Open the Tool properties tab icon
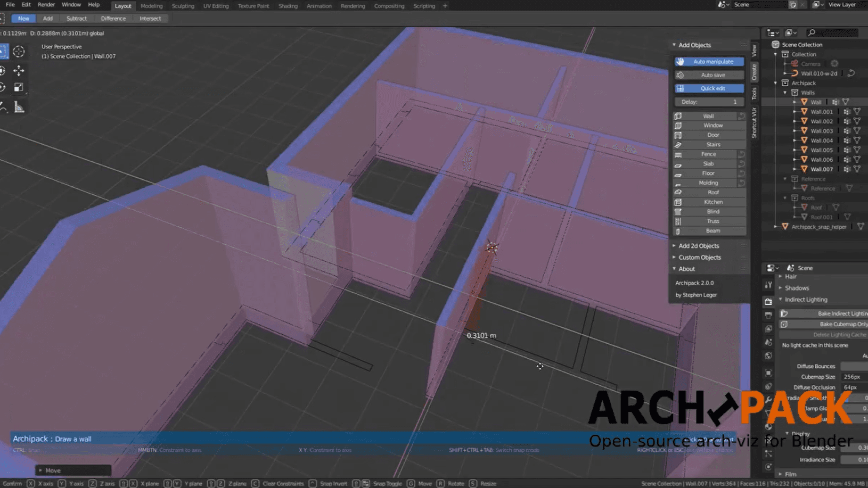This screenshot has width=868, height=488. (768, 285)
